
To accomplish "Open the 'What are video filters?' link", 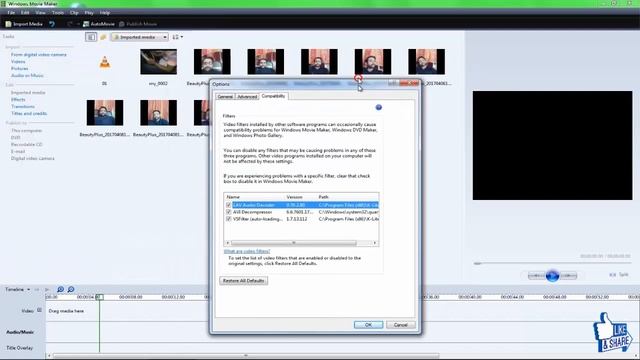I will pos(247,251).
